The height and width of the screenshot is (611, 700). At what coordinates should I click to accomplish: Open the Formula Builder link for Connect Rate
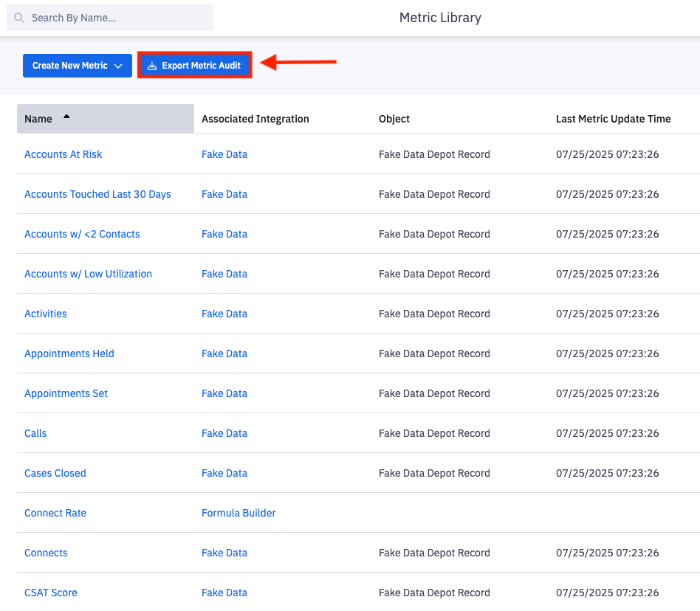[x=239, y=513]
